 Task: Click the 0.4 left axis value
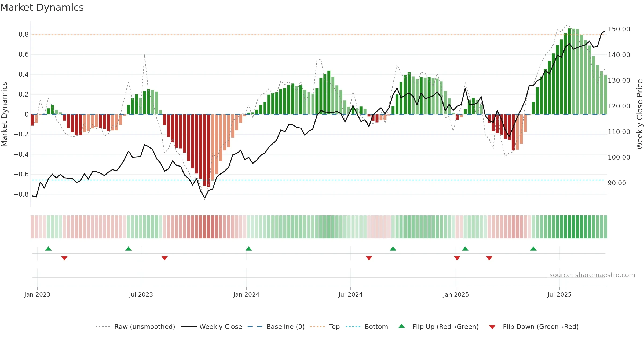click(x=24, y=74)
